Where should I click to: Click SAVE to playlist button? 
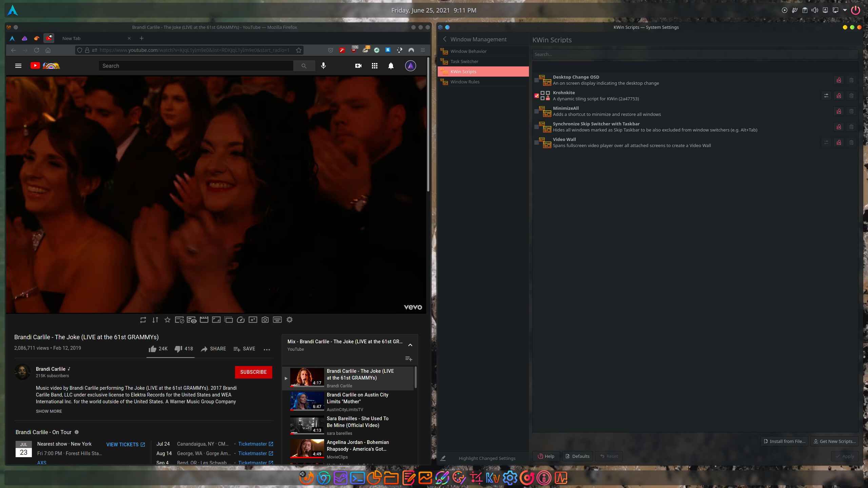click(244, 349)
